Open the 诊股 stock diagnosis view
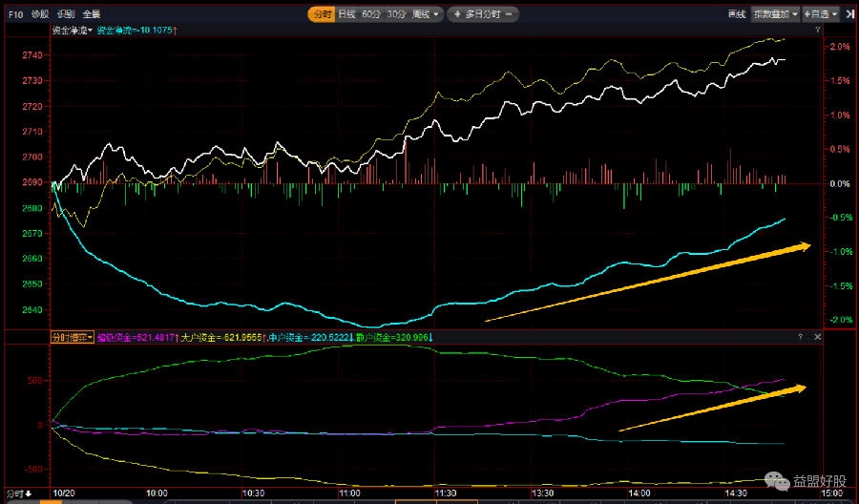The image size is (859, 504). [39, 14]
